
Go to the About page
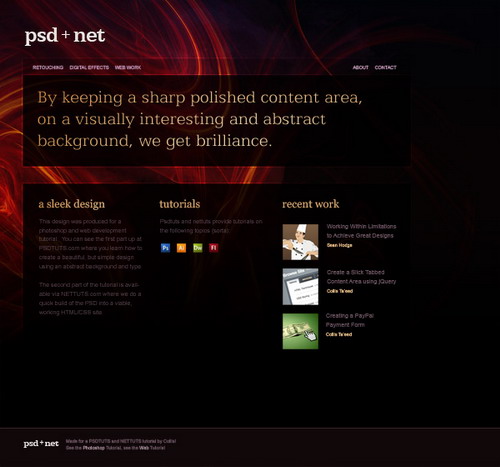(x=361, y=67)
